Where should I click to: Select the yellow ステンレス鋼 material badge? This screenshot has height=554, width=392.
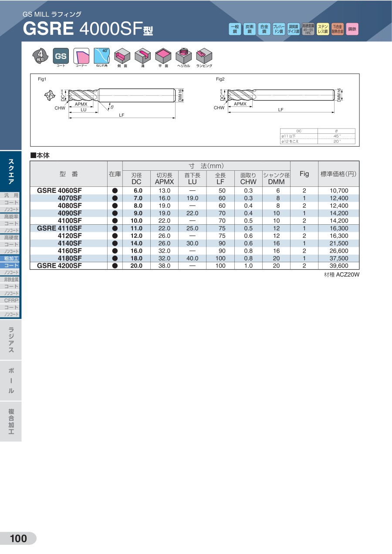[323, 29]
